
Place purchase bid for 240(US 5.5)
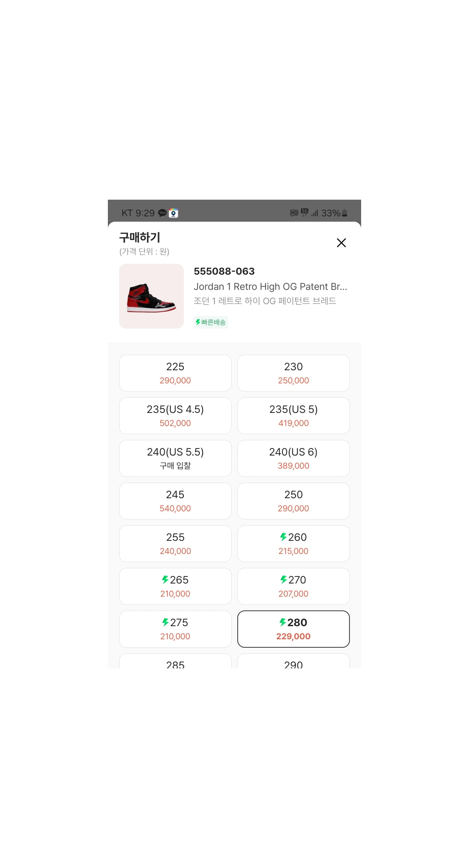click(175, 458)
